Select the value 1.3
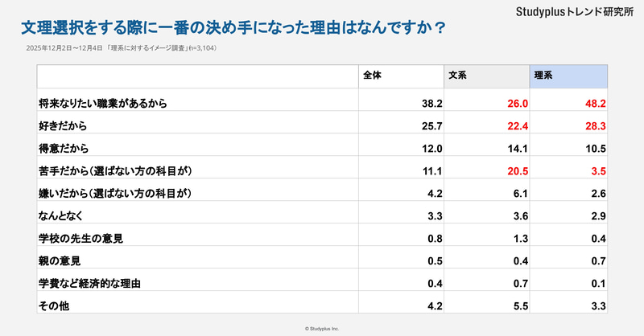This screenshot has height=336, width=644. point(520,239)
